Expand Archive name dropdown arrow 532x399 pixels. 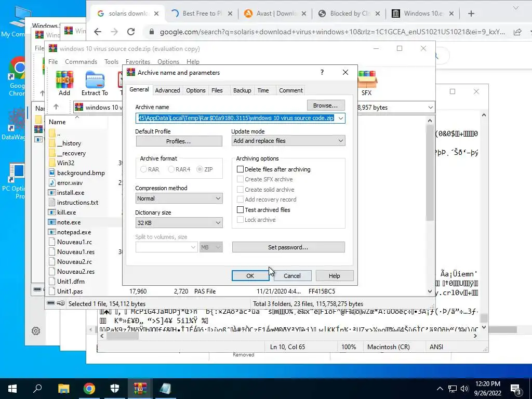(x=341, y=118)
